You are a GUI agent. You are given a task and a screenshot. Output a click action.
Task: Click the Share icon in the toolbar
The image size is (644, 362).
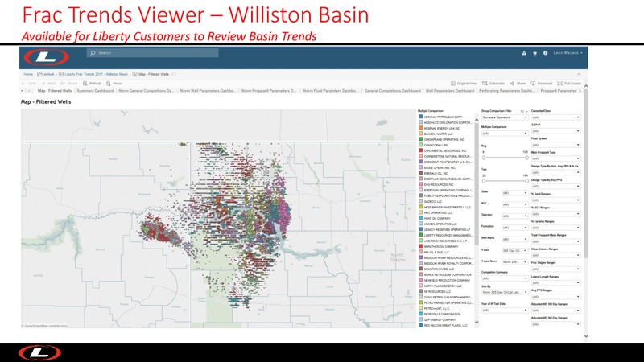[512, 84]
